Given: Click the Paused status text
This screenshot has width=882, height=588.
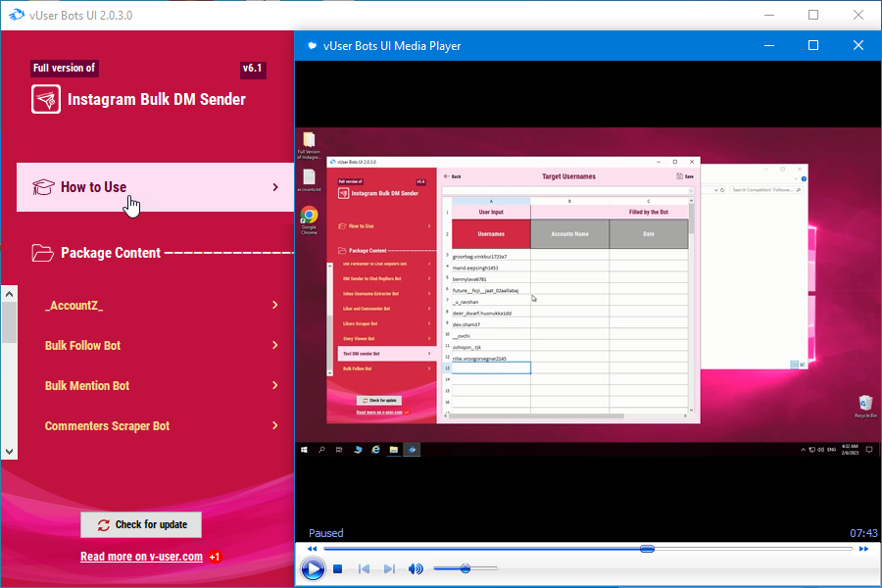Looking at the screenshot, I should 325,533.
